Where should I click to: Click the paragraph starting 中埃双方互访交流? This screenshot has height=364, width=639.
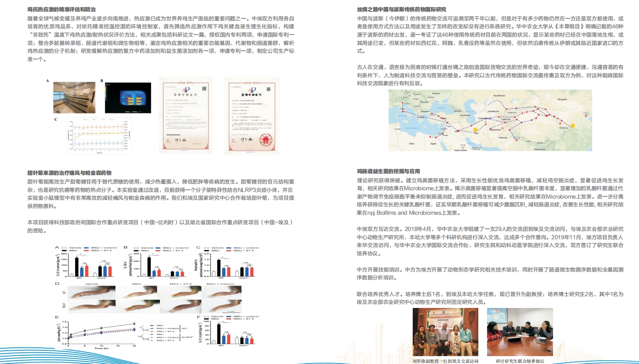(490, 241)
